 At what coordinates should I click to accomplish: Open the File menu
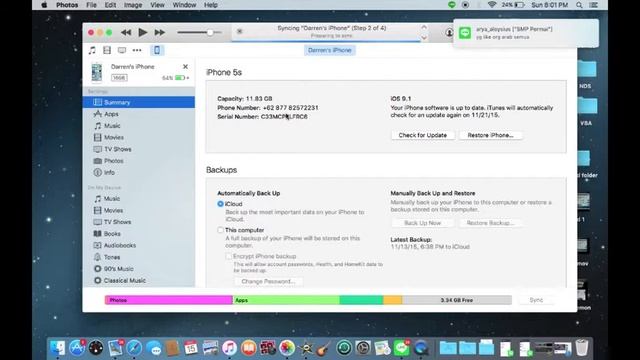point(91,5)
